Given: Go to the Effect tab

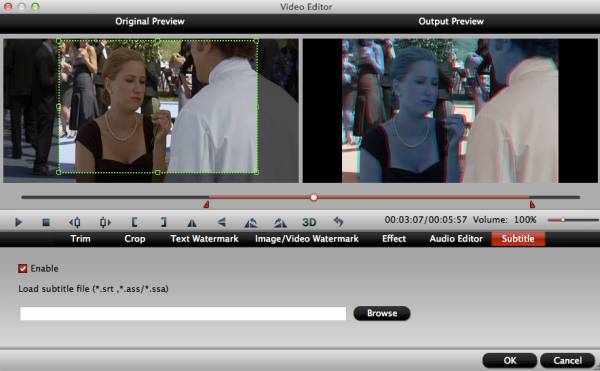Looking at the screenshot, I should tap(394, 239).
